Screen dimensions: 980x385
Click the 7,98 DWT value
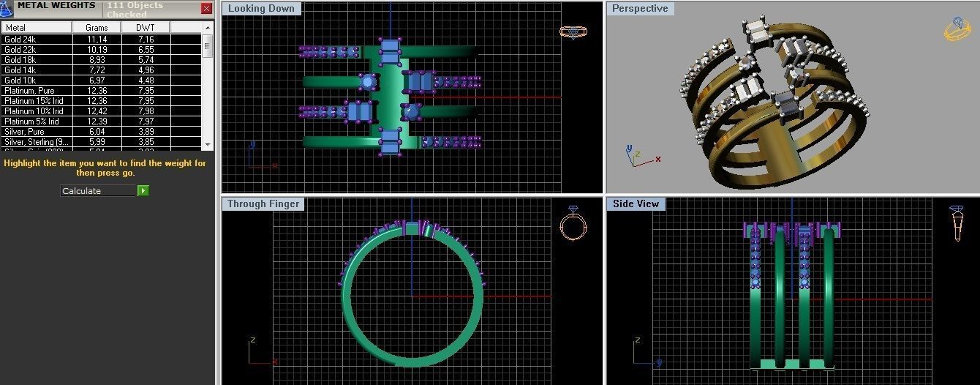coord(146,111)
